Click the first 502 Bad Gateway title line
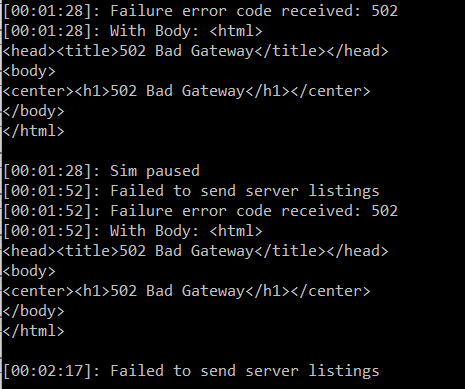The height and width of the screenshot is (389, 465). [195, 51]
